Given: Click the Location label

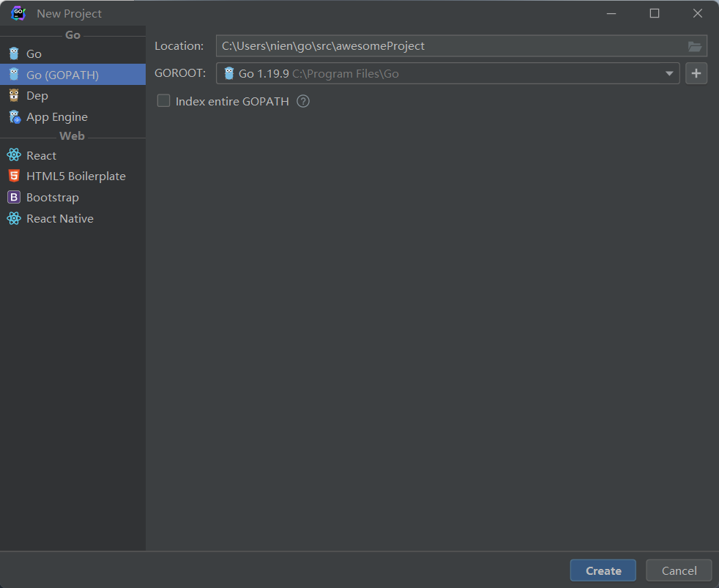Looking at the screenshot, I should 179,46.
